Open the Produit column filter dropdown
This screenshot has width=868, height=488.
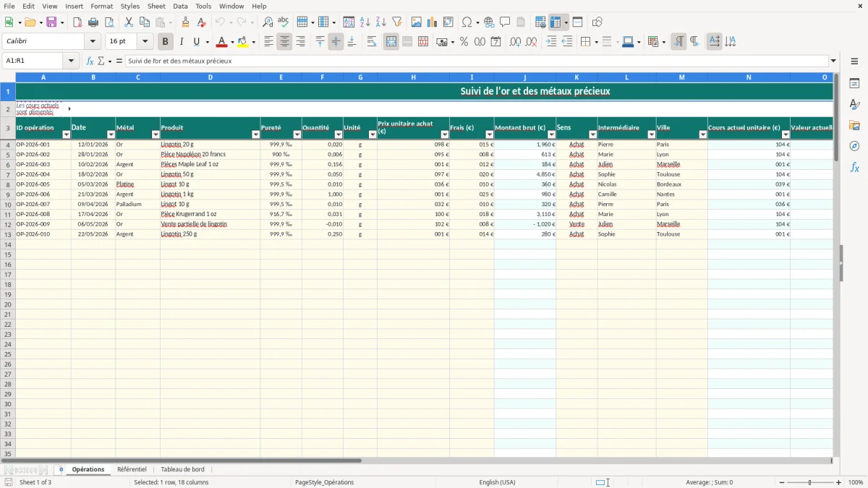pos(255,134)
